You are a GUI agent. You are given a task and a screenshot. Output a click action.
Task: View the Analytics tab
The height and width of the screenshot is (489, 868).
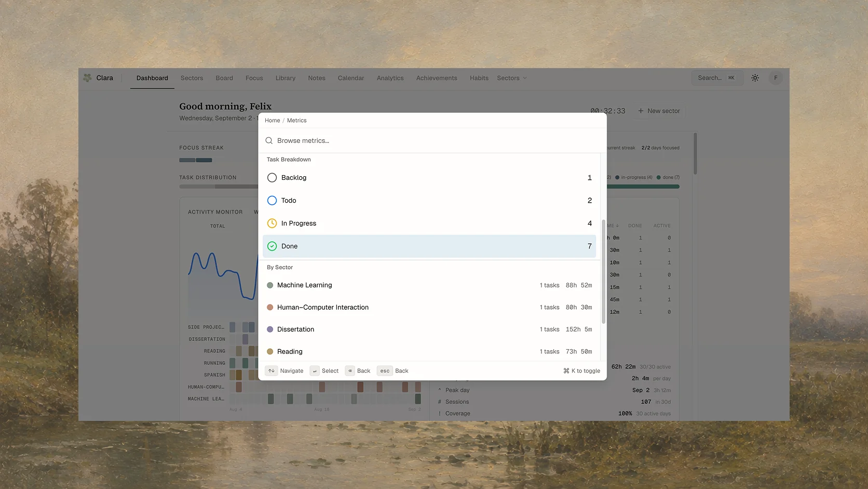pyautogui.click(x=390, y=78)
